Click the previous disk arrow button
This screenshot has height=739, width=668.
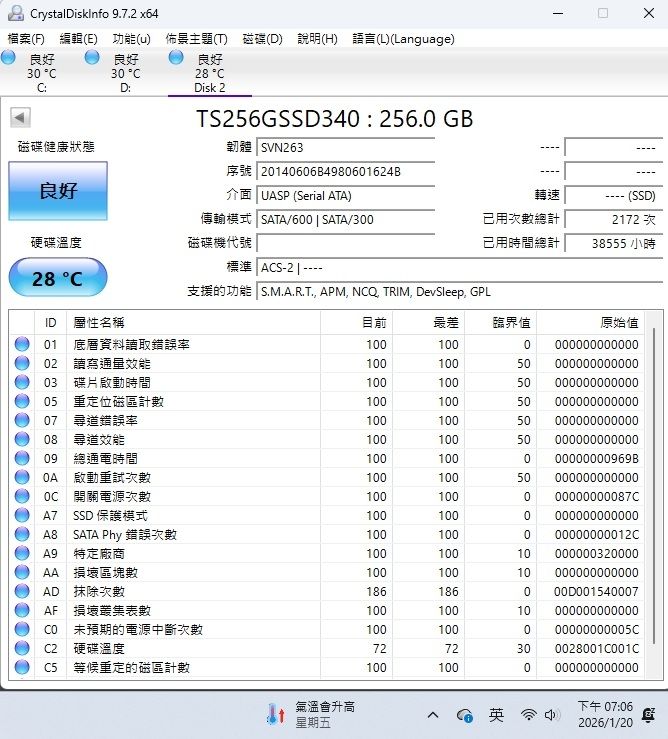coord(20,118)
